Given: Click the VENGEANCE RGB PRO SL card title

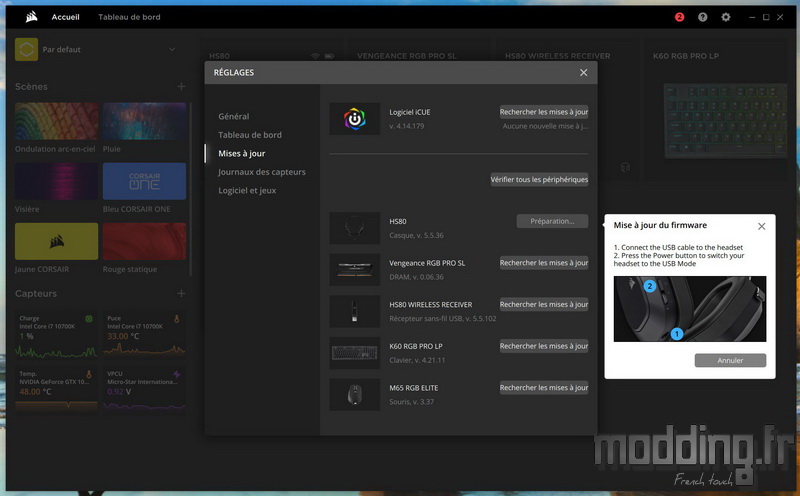Looking at the screenshot, I should coord(407,56).
